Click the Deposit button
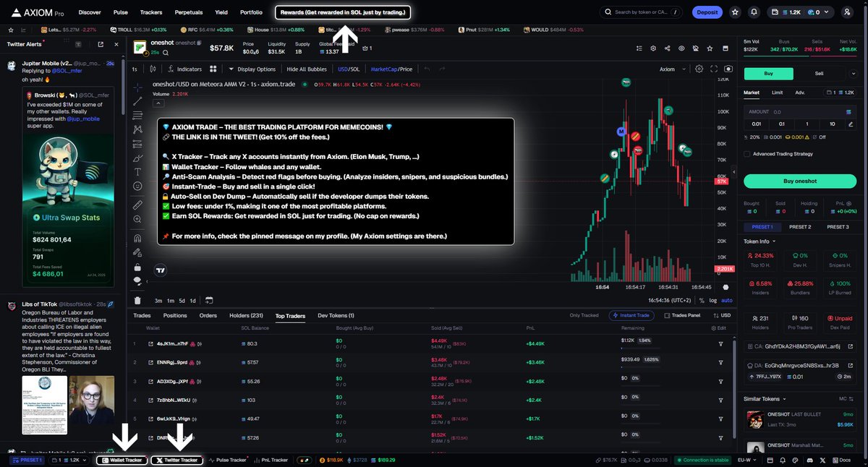Viewport: 868px width, 467px height. click(x=707, y=12)
